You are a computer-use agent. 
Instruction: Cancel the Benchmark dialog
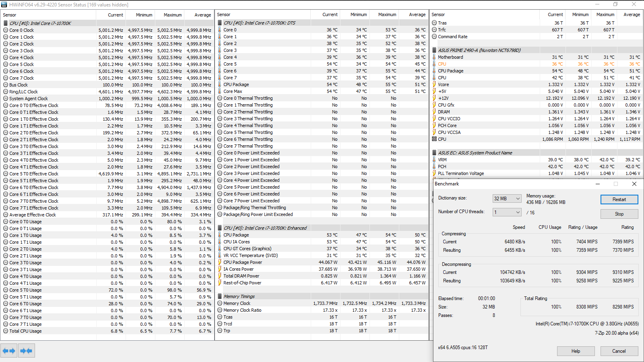pyautogui.click(x=619, y=351)
